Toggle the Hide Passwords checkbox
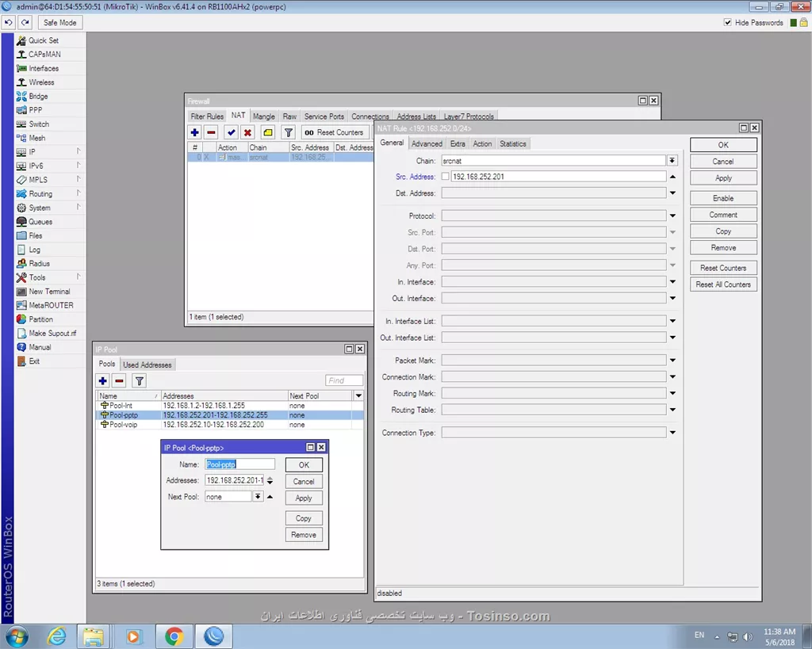The height and width of the screenshot is (649, 812). [x=728, y=23]
